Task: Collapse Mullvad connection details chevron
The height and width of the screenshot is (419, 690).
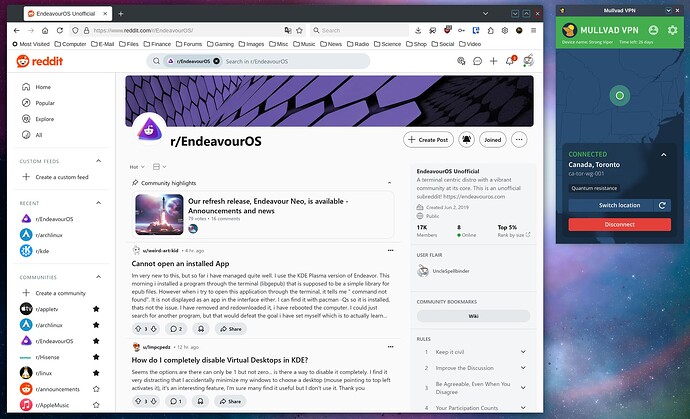Action: pyautogui.click(x=664, y=155)
